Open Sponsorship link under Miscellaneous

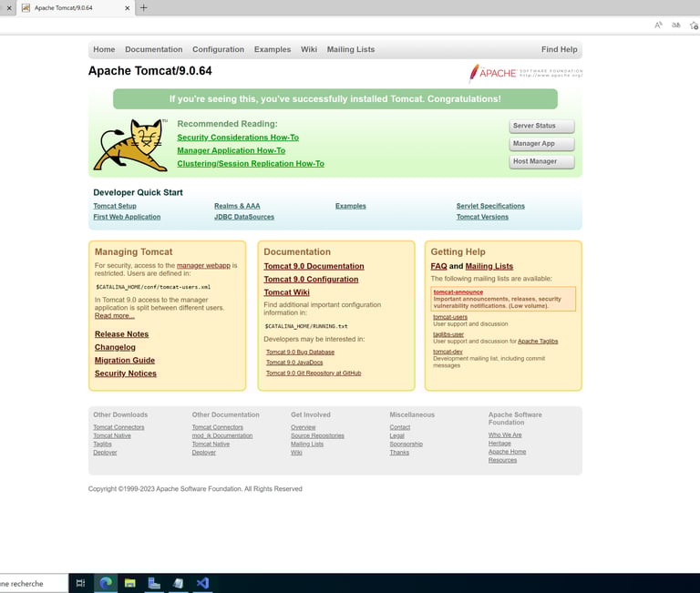(x=406, y=444)
